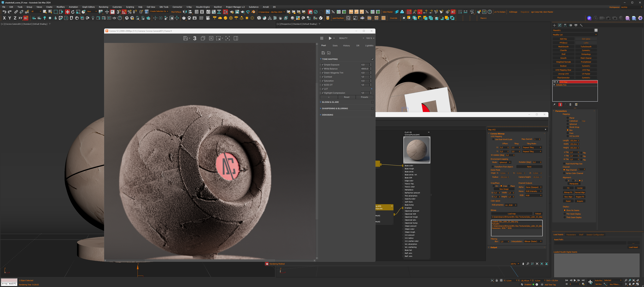Click the zoom magnifier in material editor
Screen dimensions: 644x287
point(528,264)
